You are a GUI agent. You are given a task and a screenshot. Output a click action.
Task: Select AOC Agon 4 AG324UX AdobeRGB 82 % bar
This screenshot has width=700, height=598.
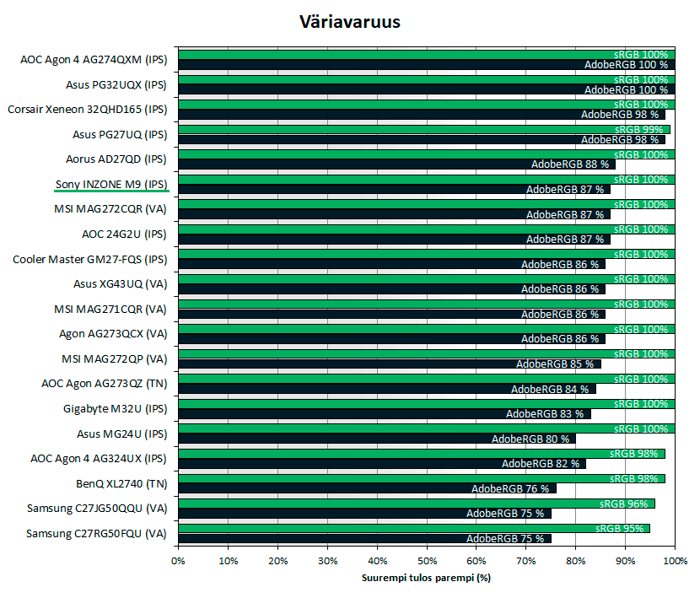382,464
